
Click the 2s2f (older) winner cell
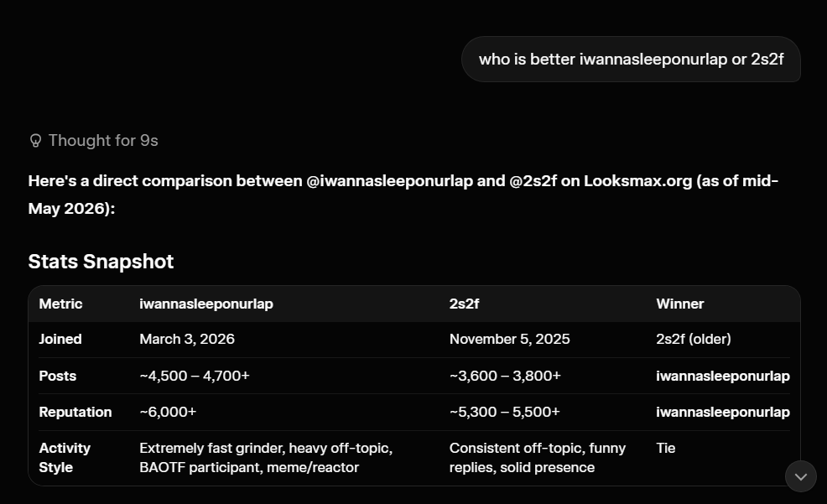[694, 339]
